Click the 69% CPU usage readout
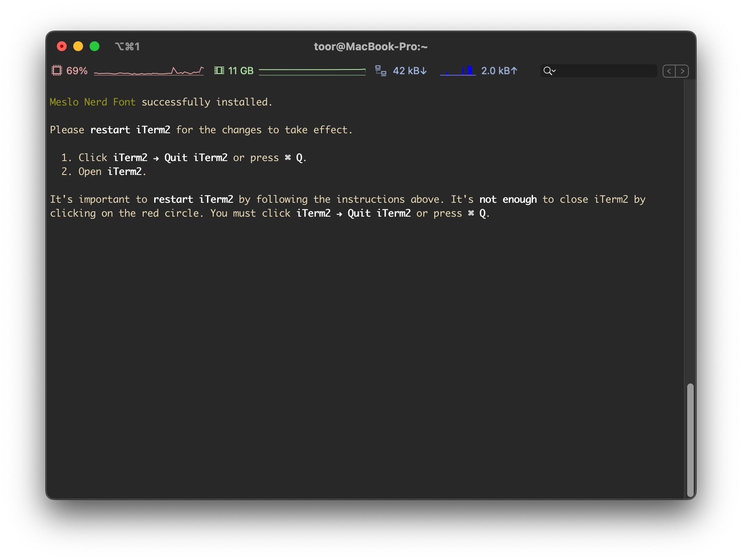Viewport: 742px width, 560px height. coord(77,71)
